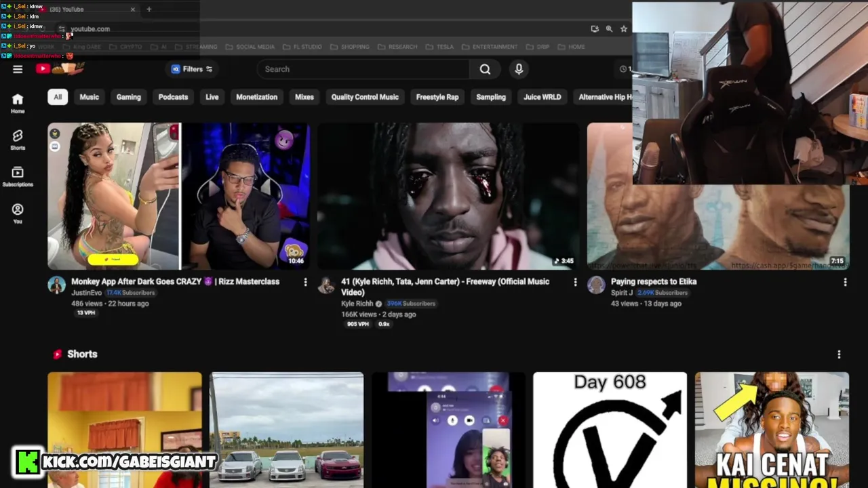Open the Day 608 Short

(610, 430)
